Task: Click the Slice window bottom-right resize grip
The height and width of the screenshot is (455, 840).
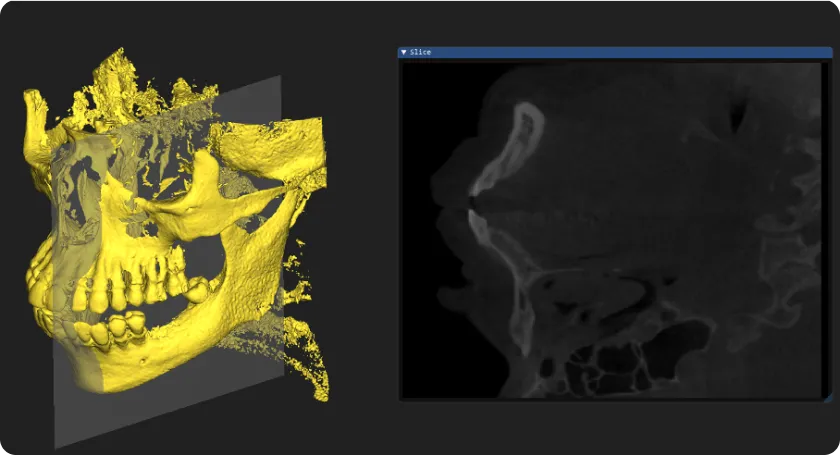Action: 828,397
